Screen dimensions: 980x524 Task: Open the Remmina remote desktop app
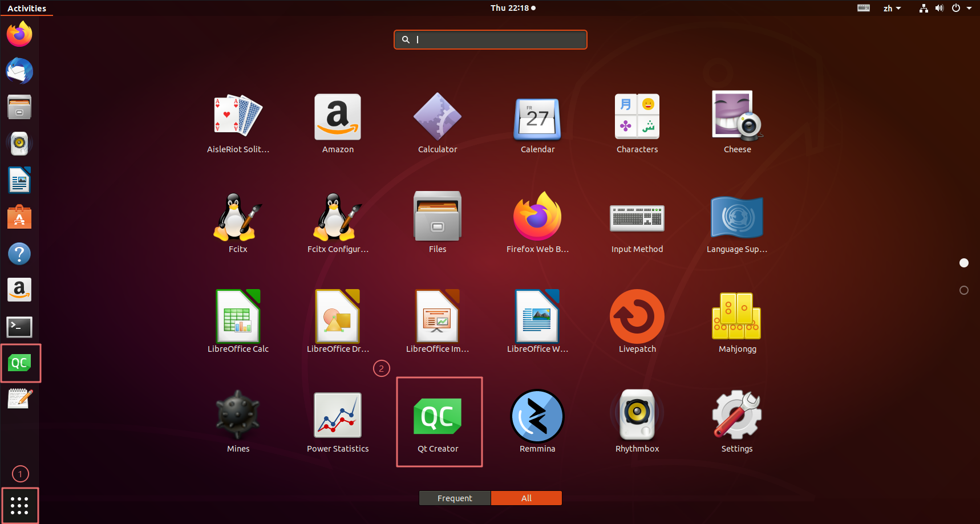[537, 421]
